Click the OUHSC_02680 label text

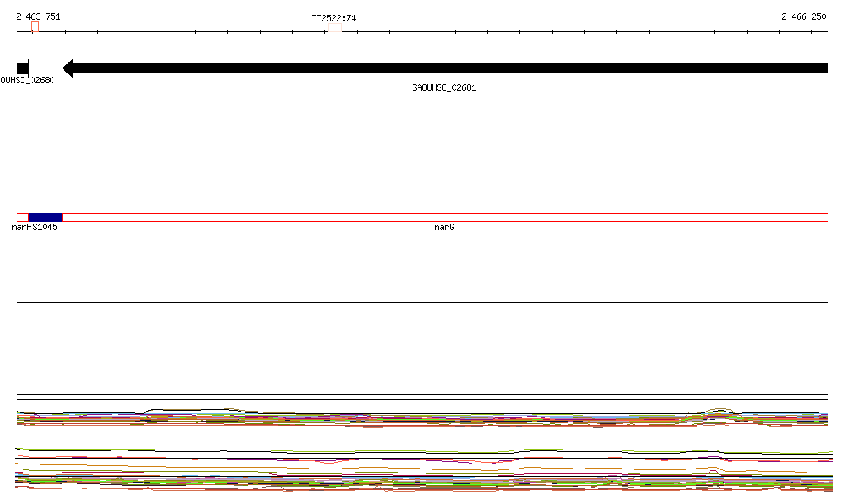pos(27,80)
